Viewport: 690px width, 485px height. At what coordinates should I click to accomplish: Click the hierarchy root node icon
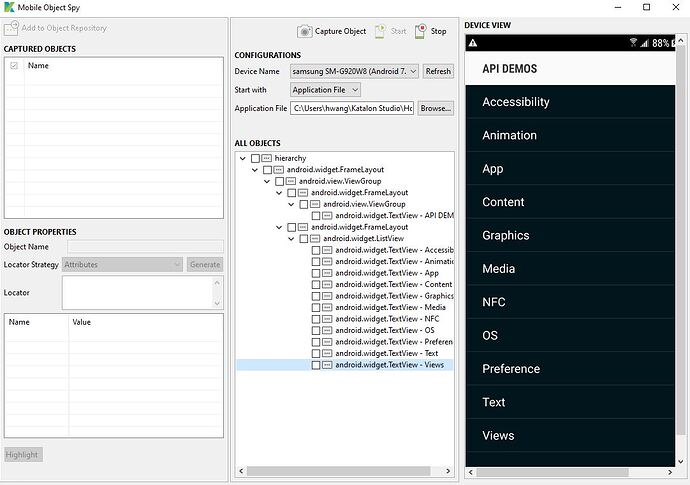tap(267, 159)
